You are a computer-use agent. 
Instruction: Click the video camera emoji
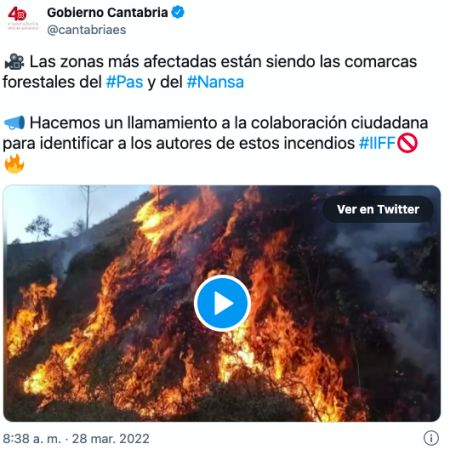14,62
